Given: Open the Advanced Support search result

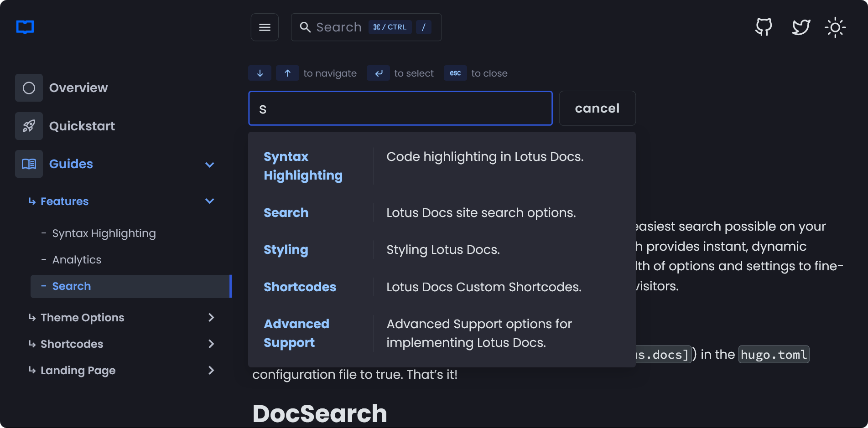Looking at the screenshot, I should [296, 333].
